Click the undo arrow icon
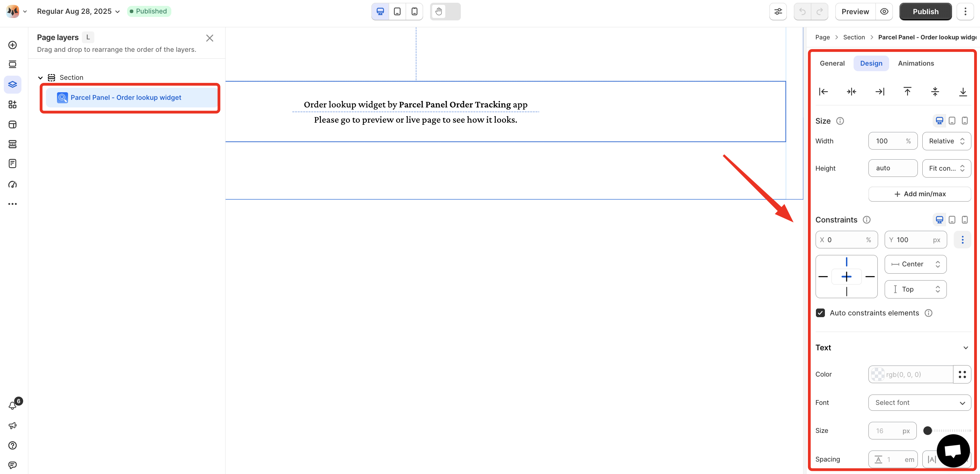 (x=802, y=11)
